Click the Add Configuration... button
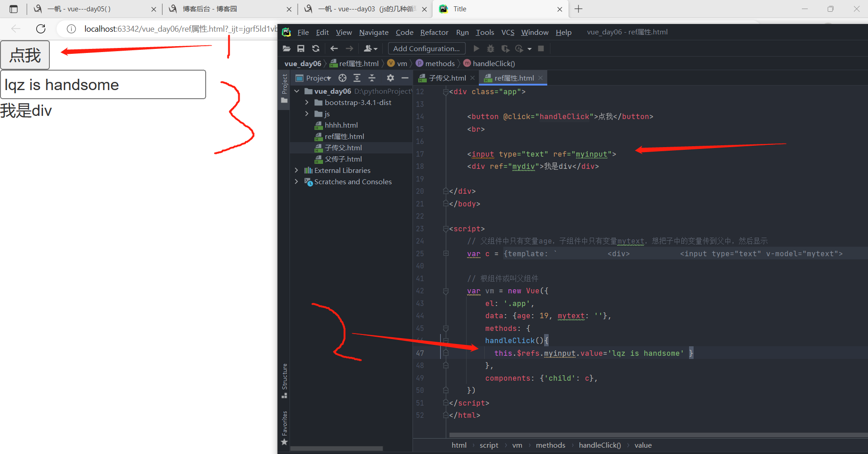The image size is (868, 454). click(427, 48)
